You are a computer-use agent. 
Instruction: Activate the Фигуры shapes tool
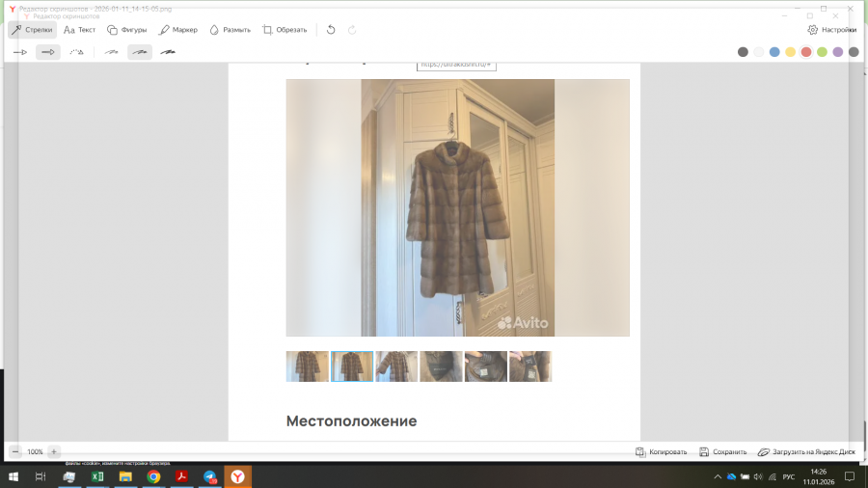tap(126, 30)
